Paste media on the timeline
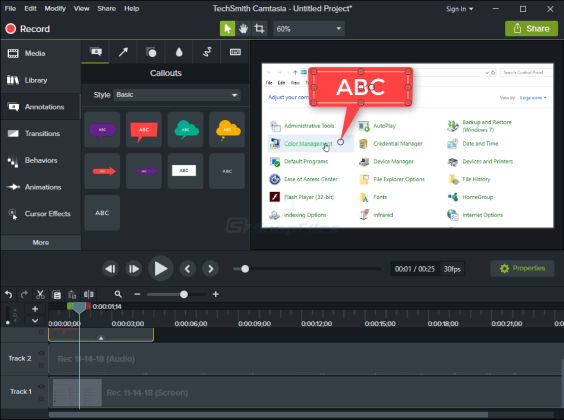564x420 pixels. tap(72, 295)
